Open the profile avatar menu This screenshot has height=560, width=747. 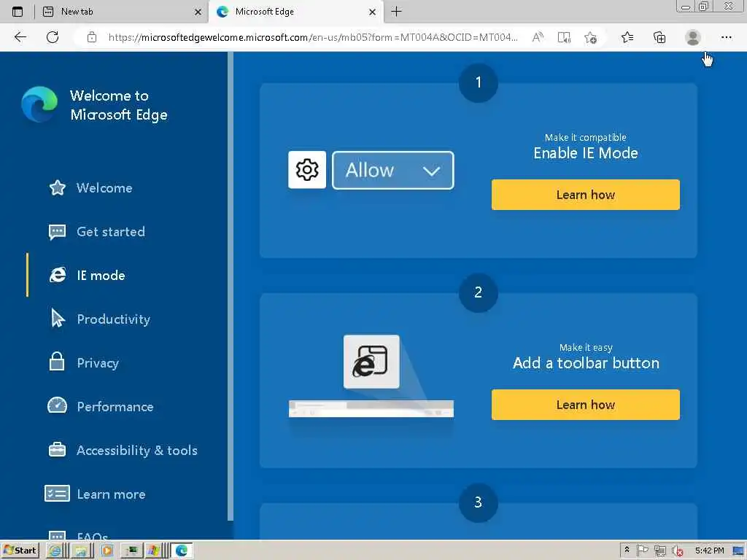click(x=693, y=37)
